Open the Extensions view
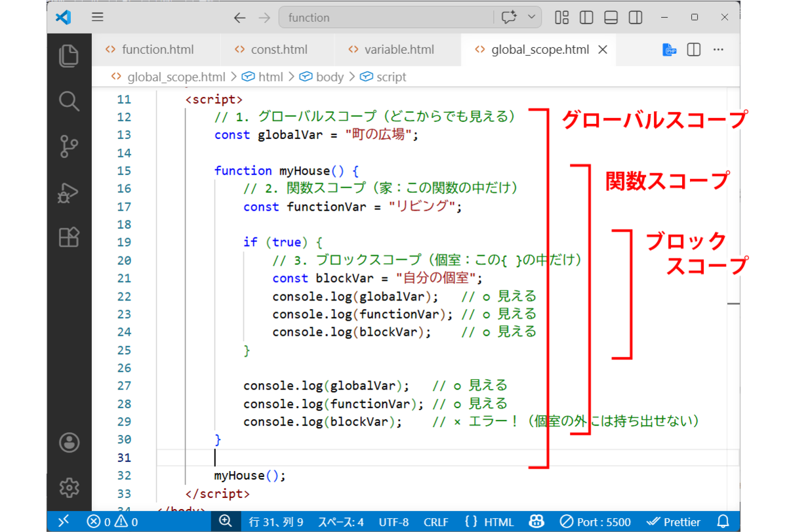Image resolution: width=787 pixels, height=532 pixels. (69, 237)
